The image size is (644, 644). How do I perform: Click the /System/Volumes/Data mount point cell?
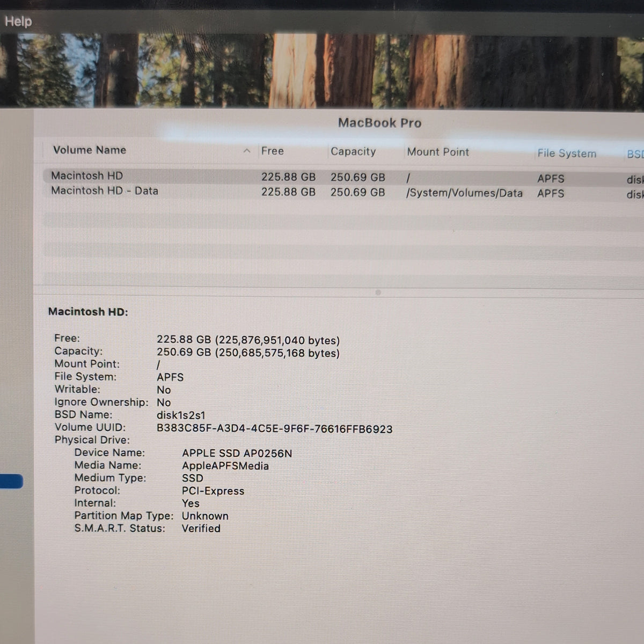coord(464,193)
